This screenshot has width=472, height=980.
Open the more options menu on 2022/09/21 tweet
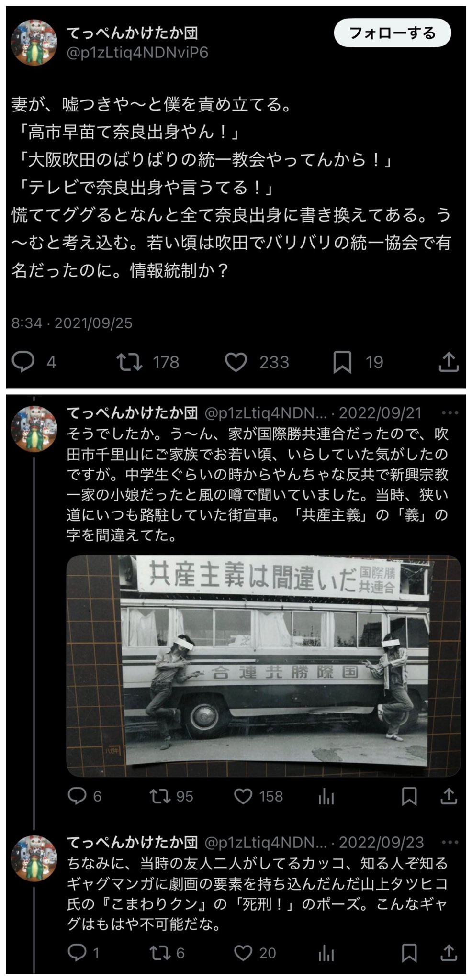pyautogui.click(x=450, y=412)
